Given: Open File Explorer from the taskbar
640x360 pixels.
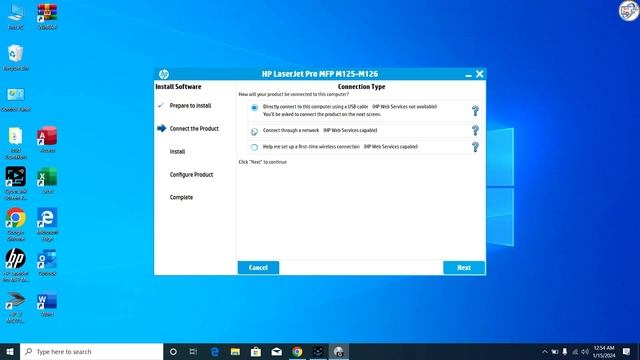Looking at the screenshot, I should 235,352.
